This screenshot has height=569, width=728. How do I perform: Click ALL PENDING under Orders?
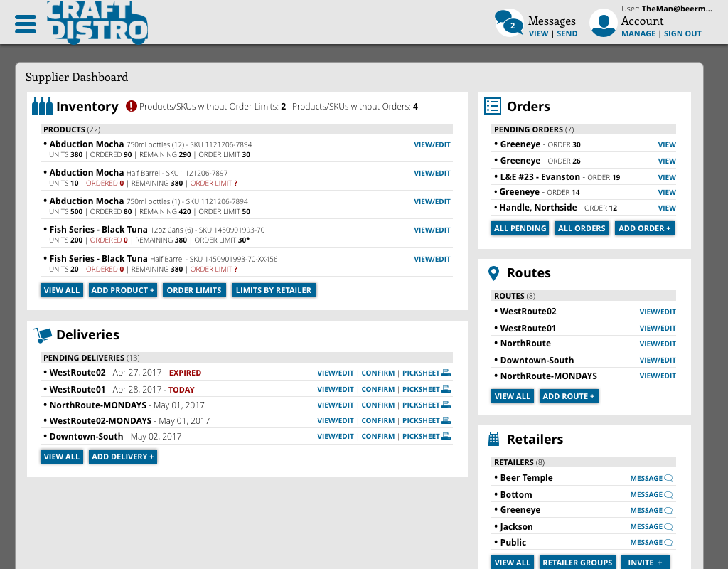click(519, 228)
